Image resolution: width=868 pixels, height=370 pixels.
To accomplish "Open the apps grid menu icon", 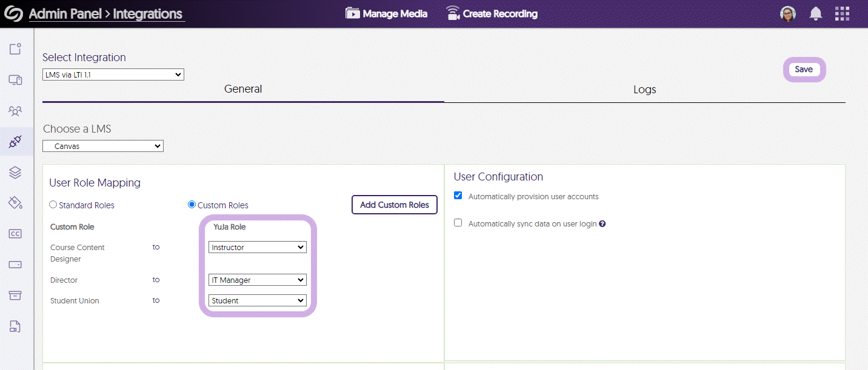I will [842, 14].
